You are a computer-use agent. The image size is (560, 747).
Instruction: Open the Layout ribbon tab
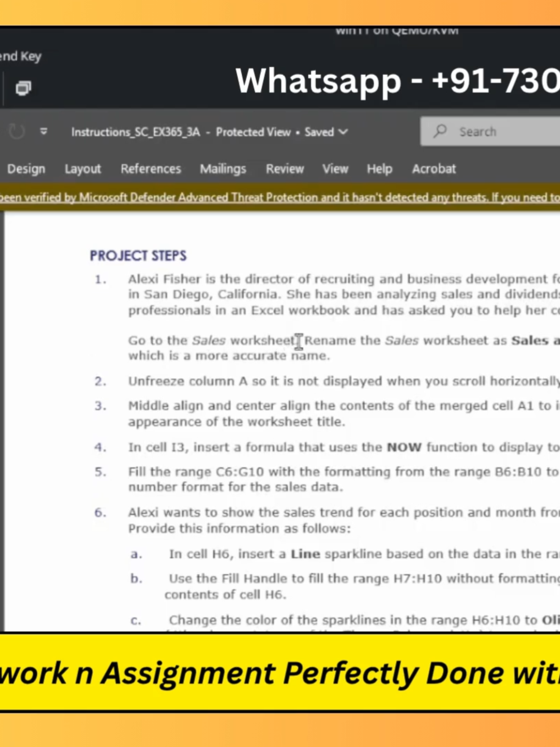click(x=83, y=169)
